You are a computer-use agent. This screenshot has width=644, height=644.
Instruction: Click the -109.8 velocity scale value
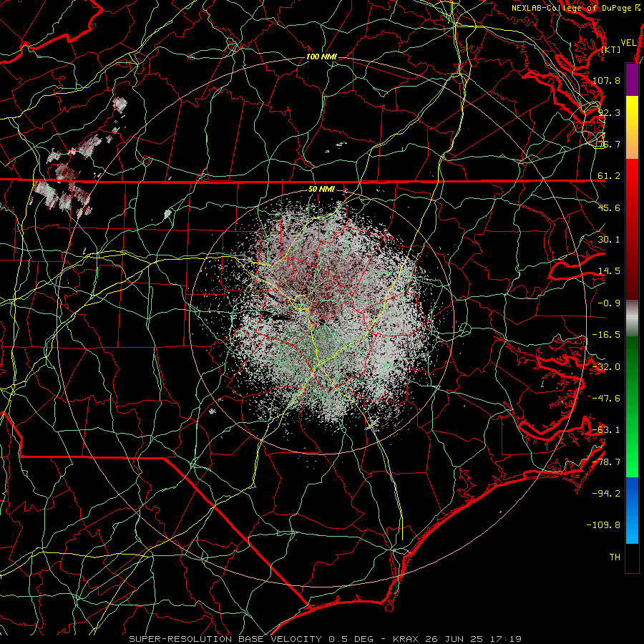[604, 525]
